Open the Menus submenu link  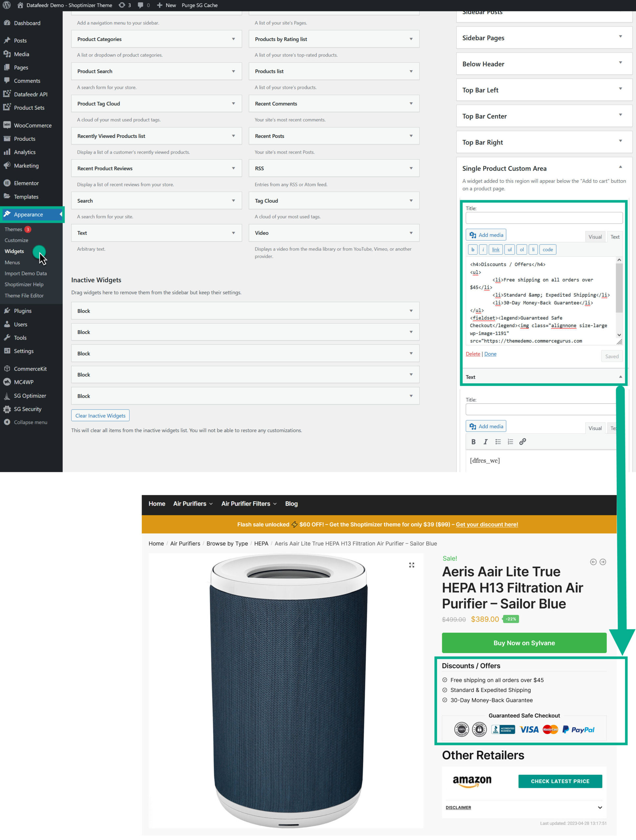12,262
